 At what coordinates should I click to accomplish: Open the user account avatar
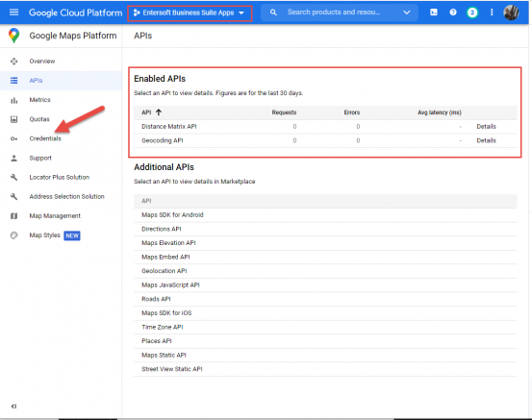511,12
